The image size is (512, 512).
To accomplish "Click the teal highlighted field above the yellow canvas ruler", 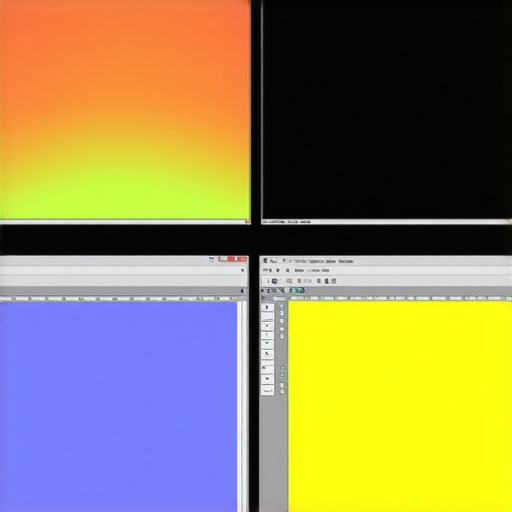I will [x=297, y=290].
